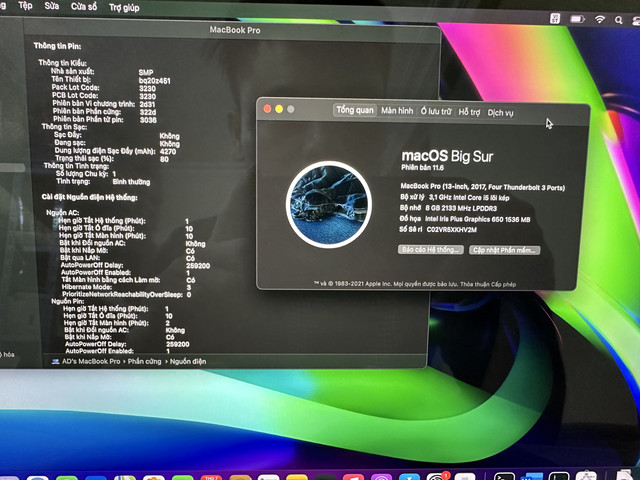
Task: Select the Tổng quan tab
Action: 355,110
